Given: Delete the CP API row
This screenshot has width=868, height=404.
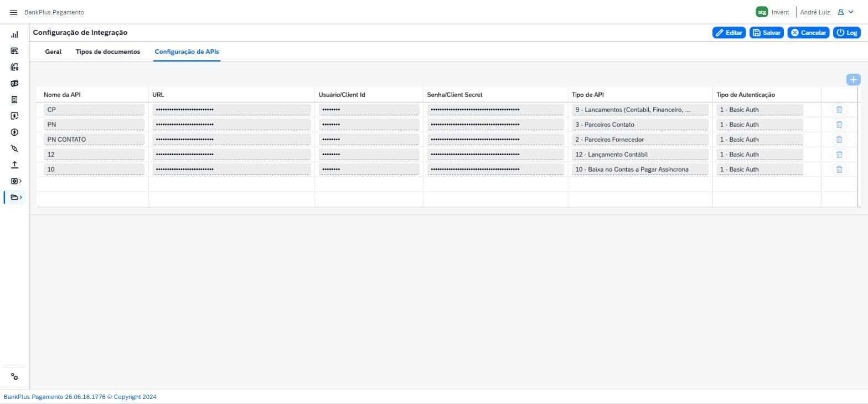Looking at the screenshot, I should tap(839, 110).
